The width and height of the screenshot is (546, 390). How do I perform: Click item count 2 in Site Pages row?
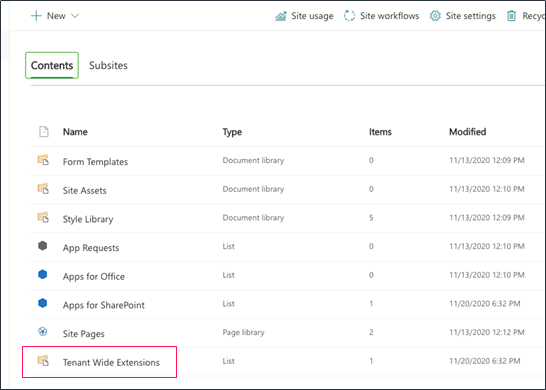(371, 332)
